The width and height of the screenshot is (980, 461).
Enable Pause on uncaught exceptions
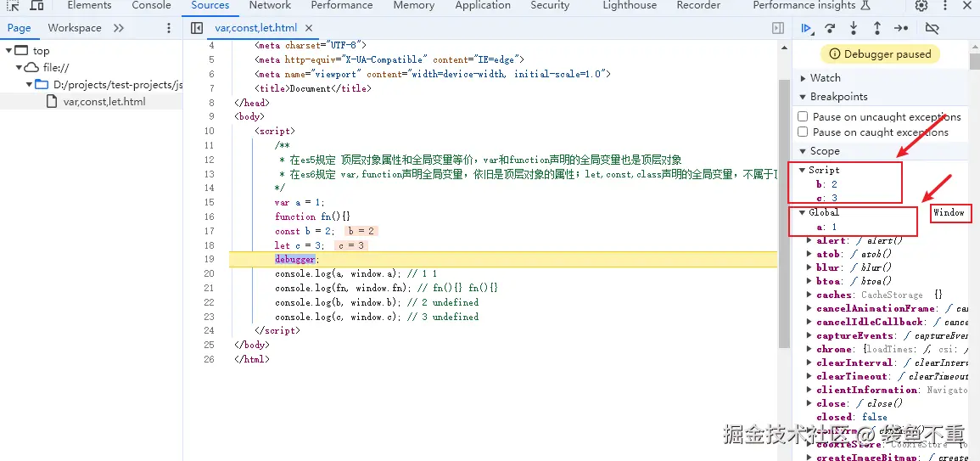pyautogui.click(x=803, y=116)
